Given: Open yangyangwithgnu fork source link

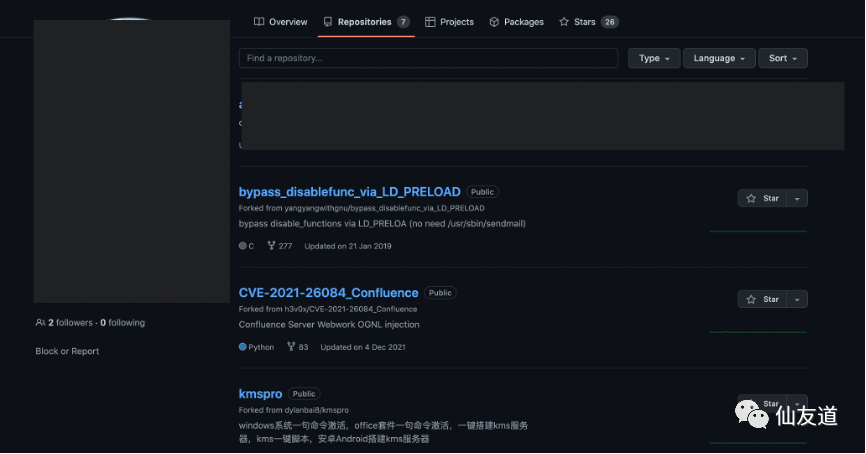Looking at the screenshot, I should (x=384, y=208).
